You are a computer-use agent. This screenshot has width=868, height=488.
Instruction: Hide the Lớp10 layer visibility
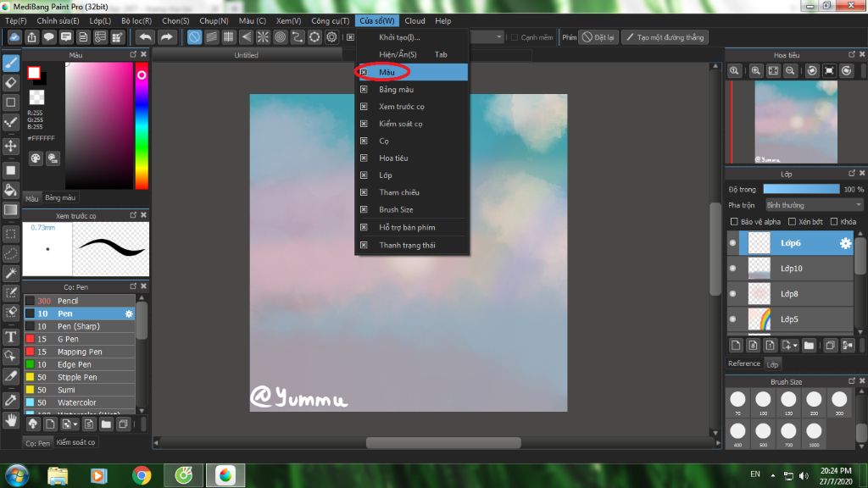[733, 269]
